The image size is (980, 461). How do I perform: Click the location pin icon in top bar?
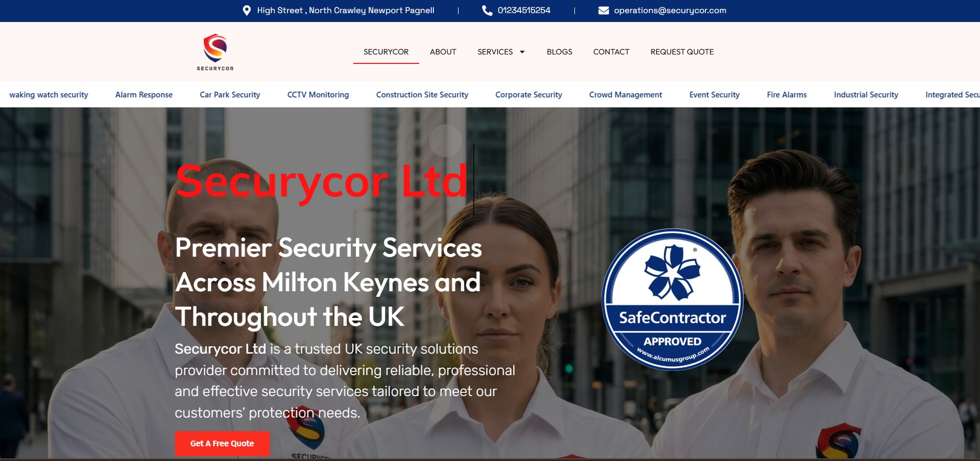pos(247,10)
